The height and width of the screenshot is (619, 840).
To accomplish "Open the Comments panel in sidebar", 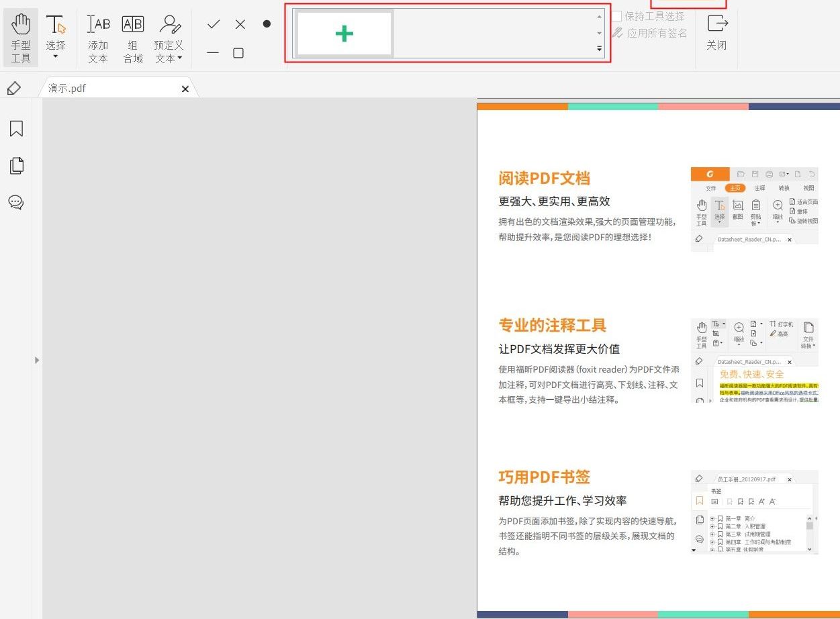I will (15, 203).
